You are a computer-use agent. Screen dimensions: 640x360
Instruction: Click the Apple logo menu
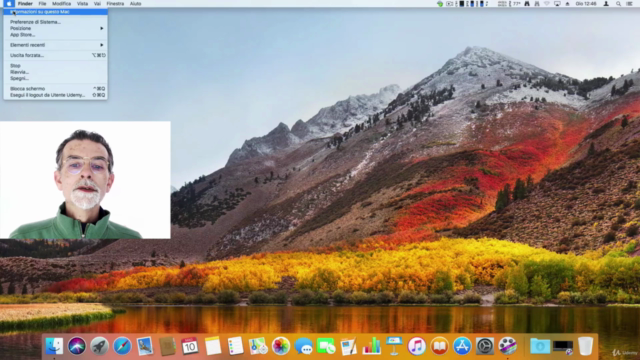click(x=9, y=4)
